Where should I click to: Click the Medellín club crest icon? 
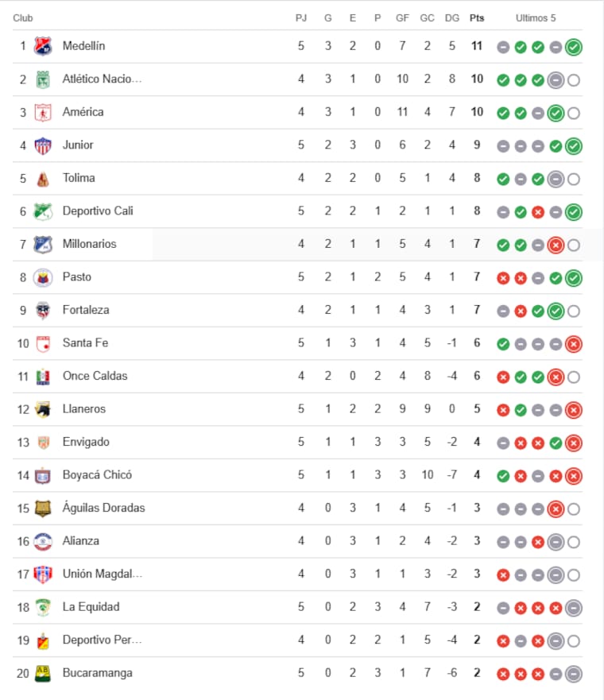click(x=43, y=46)
